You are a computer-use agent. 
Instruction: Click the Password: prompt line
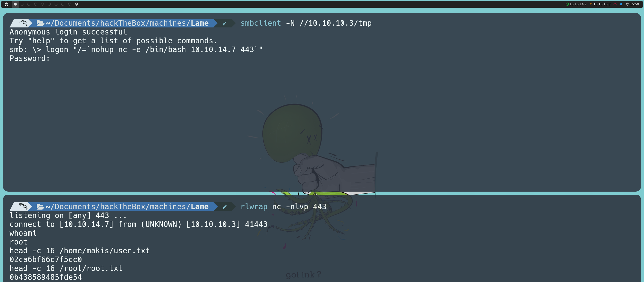coord(30,58)
